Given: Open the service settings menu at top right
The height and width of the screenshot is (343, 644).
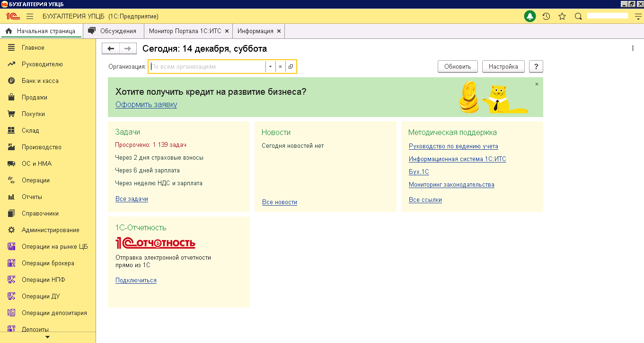Looking at the screenshot, I should (637, 16).
